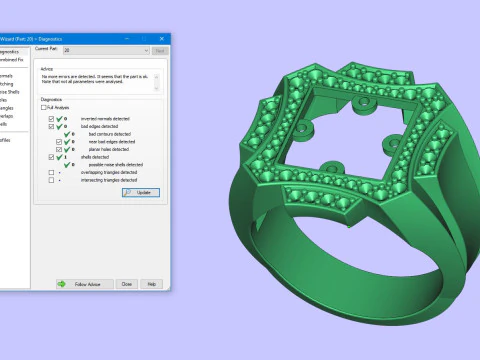480x360 pixels.
Task: Click the Help button
Action: (152, 284)
